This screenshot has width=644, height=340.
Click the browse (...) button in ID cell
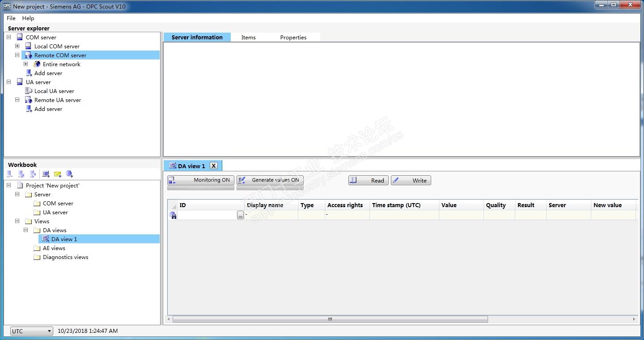click(241, 215)
